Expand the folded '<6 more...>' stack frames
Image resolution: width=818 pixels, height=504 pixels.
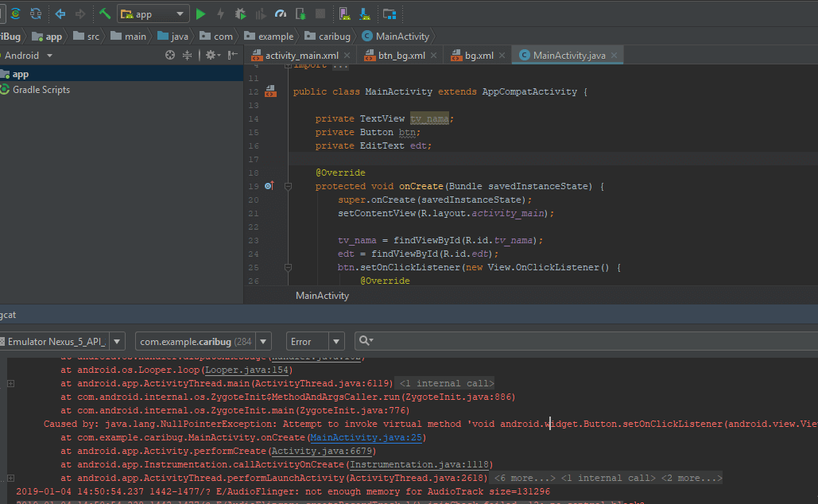pyautogui.click(x=525, y=478)
